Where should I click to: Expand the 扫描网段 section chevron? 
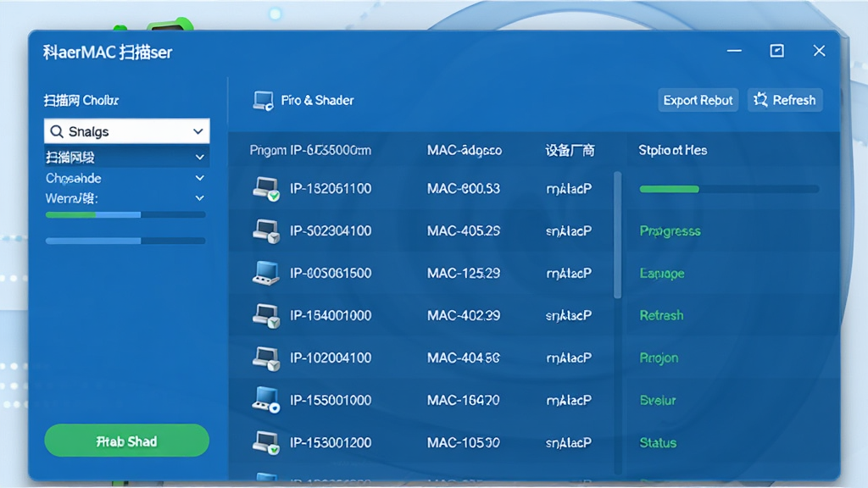(x=200, y=158)
